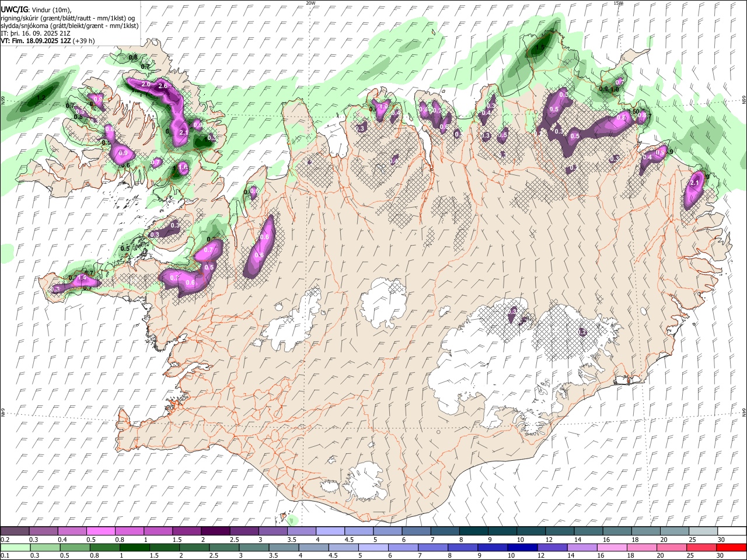Viewport: 747px width, 560px height.
Task: Select the "1.6" value in the southern Westfjords
Action: (183, 167)
